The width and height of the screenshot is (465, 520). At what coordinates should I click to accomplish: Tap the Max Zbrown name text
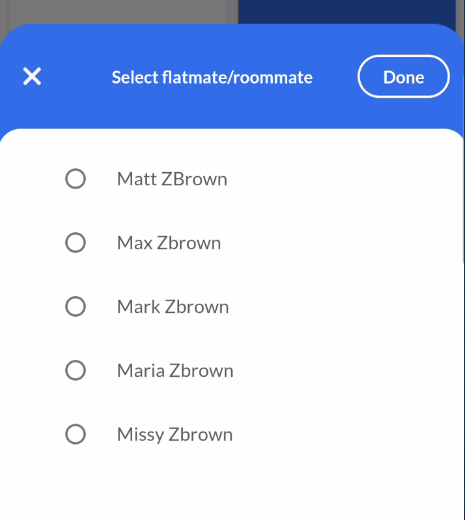tap(169, 243)
